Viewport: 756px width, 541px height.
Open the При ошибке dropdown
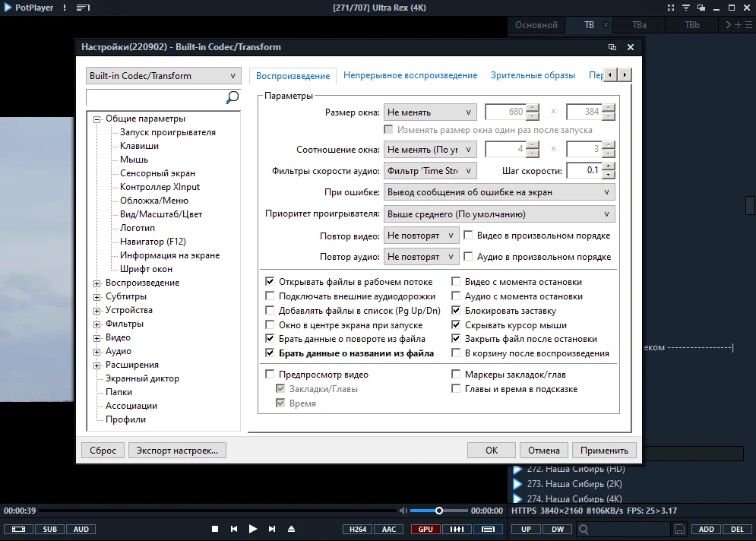pos(499,192)
